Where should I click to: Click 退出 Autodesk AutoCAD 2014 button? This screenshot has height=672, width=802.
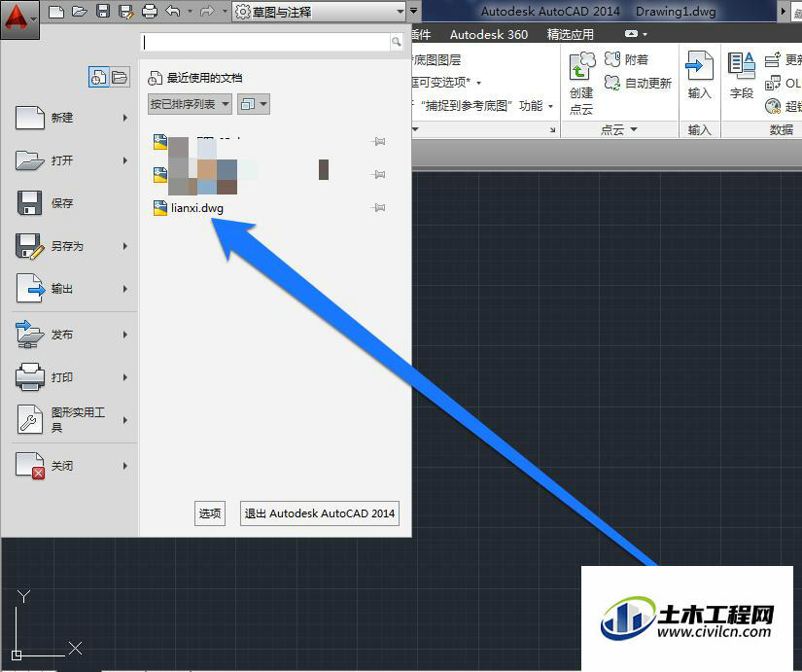coord(320,513)
